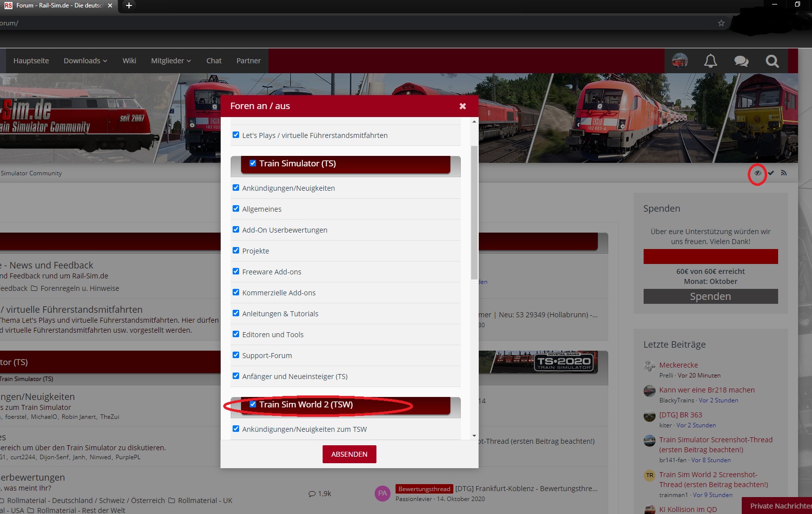Go to Hauptseite
Image resolution: width=812 pixels, height=514 pixels.
[x=31, y=61]
